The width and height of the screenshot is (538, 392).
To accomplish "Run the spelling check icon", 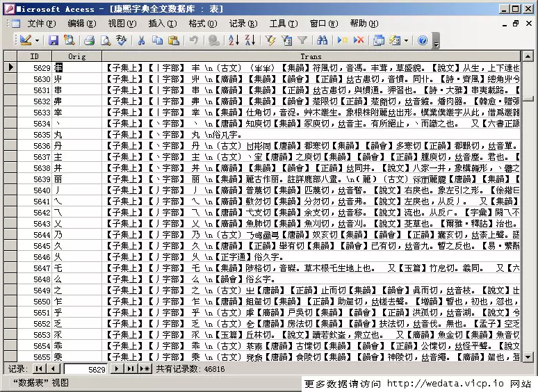I will [x=122, y=40].
